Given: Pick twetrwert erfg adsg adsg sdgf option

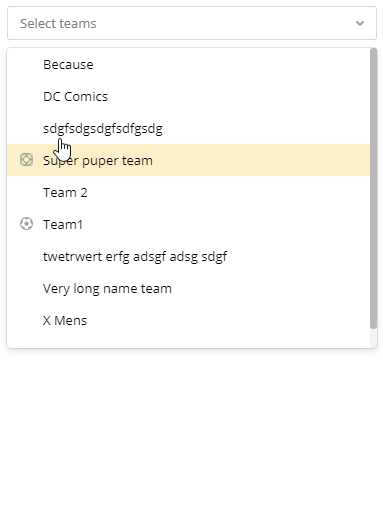Looking at the screenshot, I should pos(188,256).
